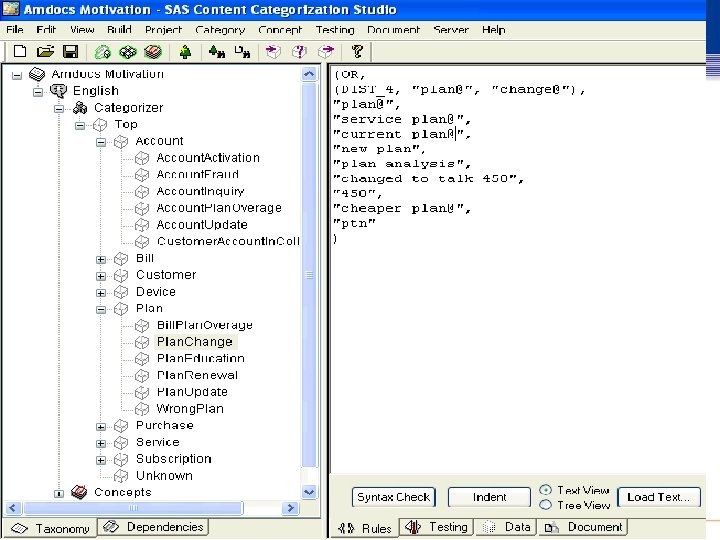Expand the Customer category node
The width and height of the screenshot is (720, 540).
click(101, 276)
